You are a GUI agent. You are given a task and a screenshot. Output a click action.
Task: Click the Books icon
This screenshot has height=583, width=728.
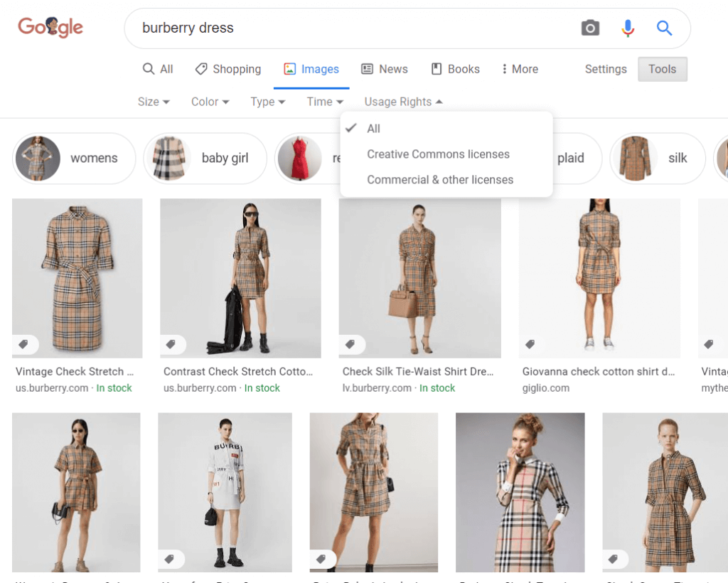click(437, 69)
